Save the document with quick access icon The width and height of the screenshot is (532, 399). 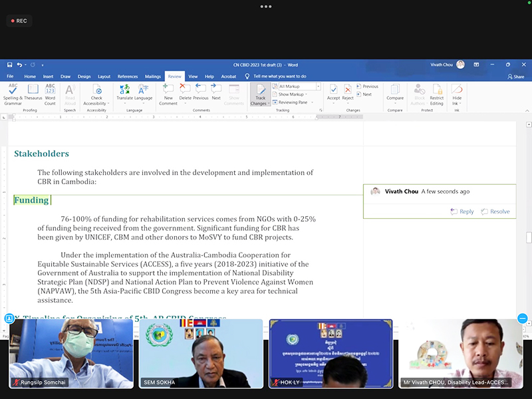pyautogui.click(x=9, y=65)
